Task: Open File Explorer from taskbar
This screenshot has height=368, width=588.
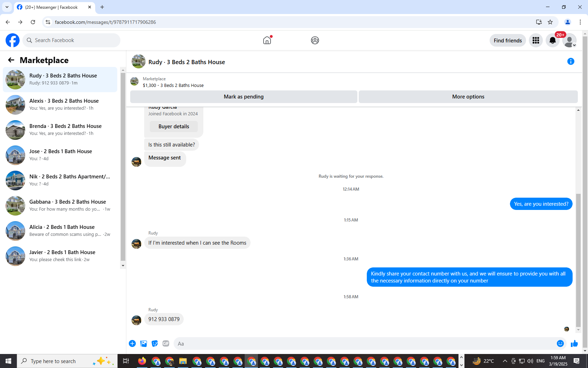Action: click(x=183, y=361)
